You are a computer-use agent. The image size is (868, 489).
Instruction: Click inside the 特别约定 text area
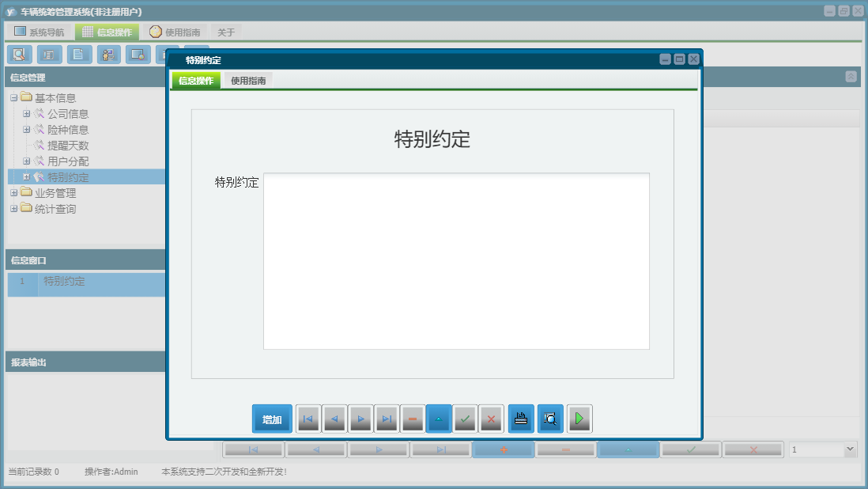coord(456,261)
